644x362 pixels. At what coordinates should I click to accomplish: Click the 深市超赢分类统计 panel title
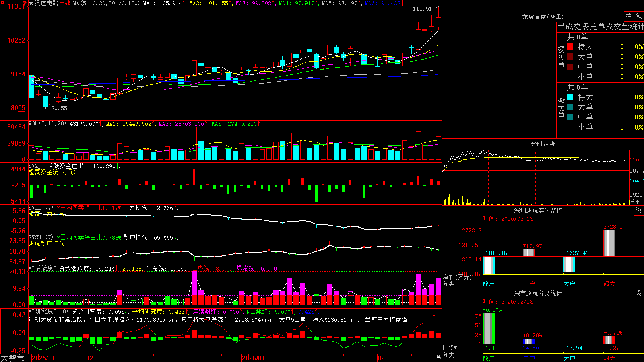(538, 293)
